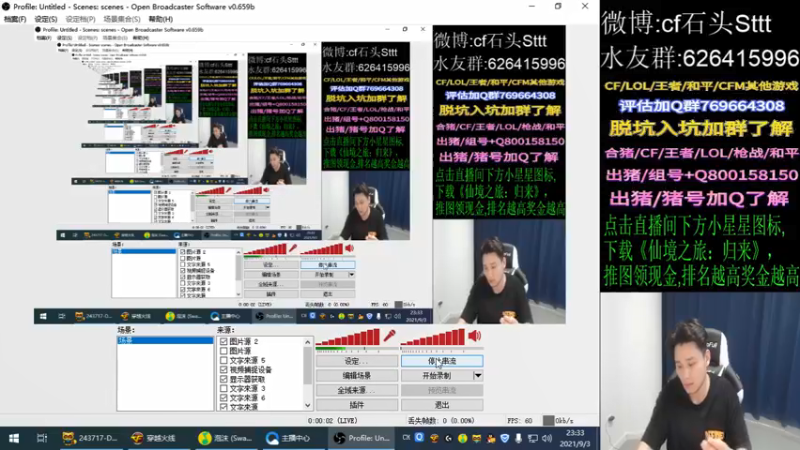800x450 pixels.
Task: Open the system volume tray icon
Action: (x=547, y=438)
